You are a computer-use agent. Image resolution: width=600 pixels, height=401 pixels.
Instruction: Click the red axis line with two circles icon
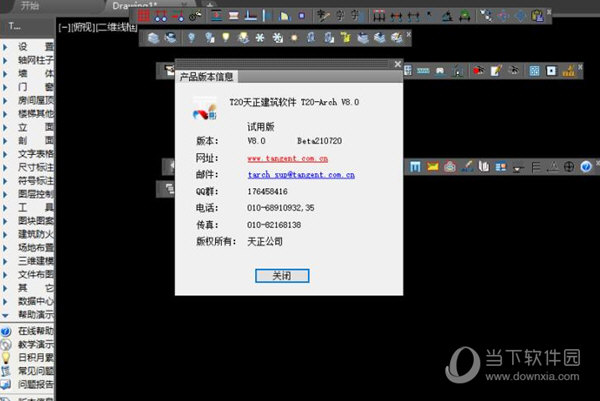point(161,16)
